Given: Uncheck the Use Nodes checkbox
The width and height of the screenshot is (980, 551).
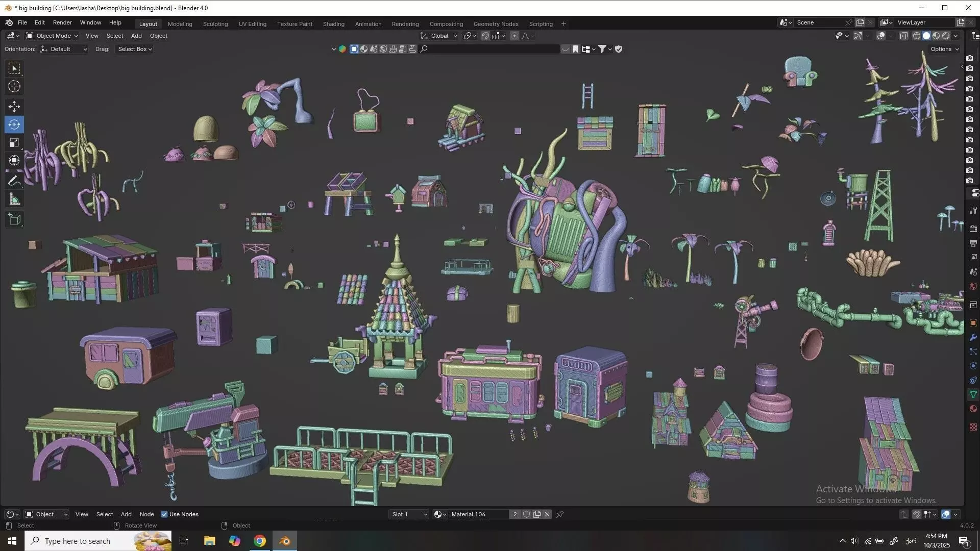Looking at the screenshot, I should pyautogui.click(x=164, y=514).
